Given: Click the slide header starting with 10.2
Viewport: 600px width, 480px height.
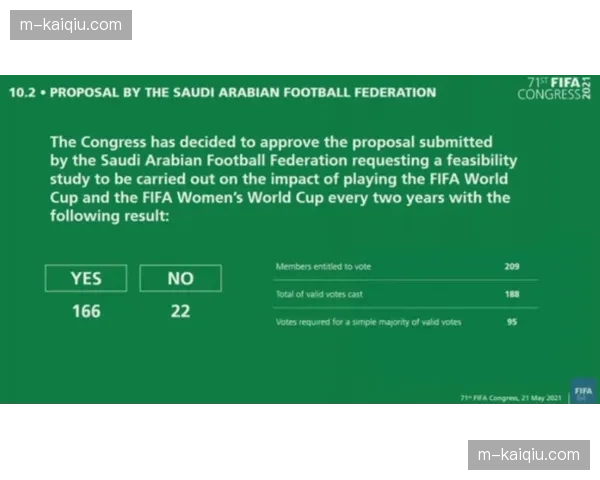Looking at the screenshot, I should pyautogui.click(x=222, y=92).
